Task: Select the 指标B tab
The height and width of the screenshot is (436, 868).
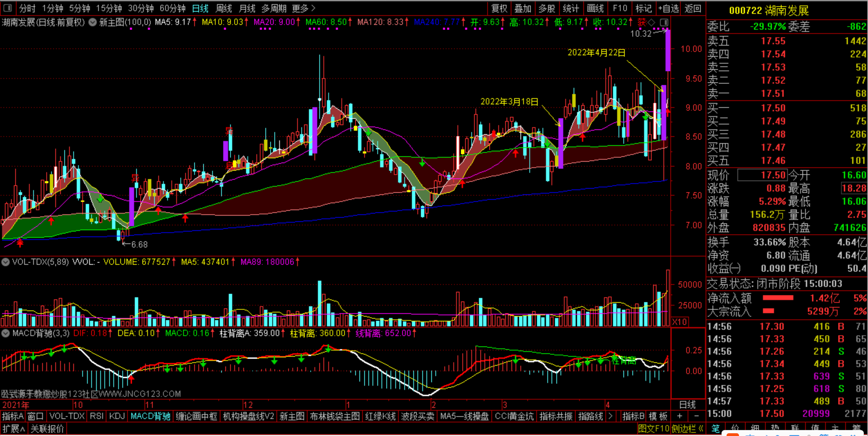Action: coord(633,416)
